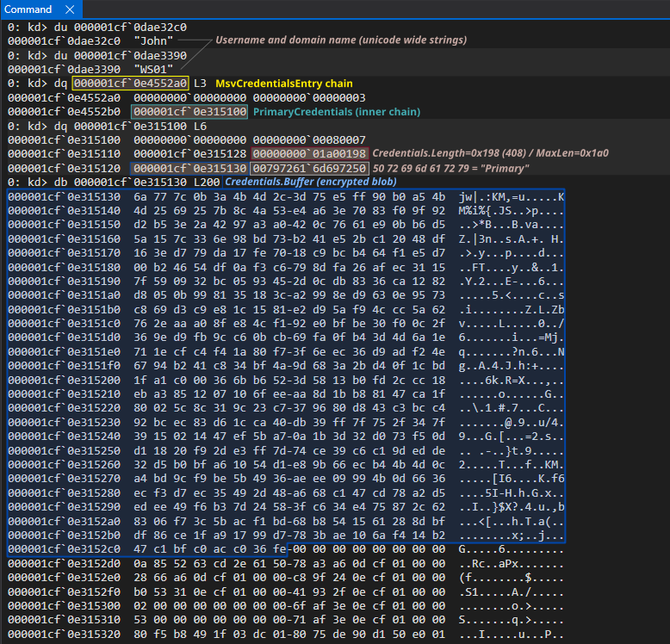Click the L200 argument of the db command
The height and width of the screenshot is (644, 670).
[x=207, y=183]
